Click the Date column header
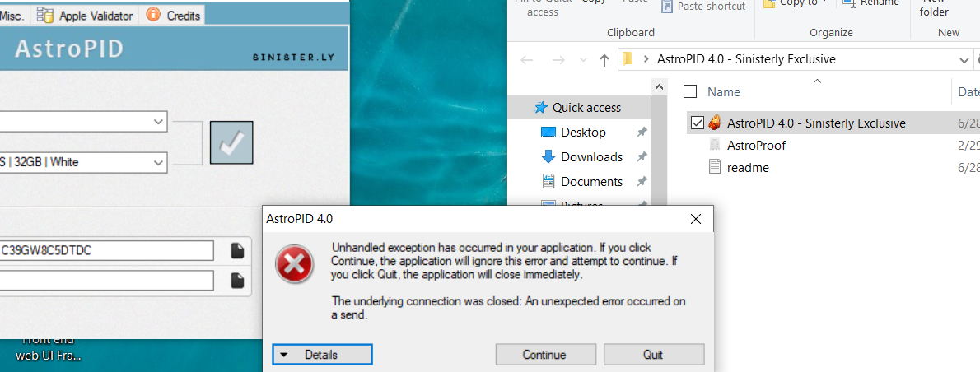This screenshot has height=372, width=980. coord(968,91)
